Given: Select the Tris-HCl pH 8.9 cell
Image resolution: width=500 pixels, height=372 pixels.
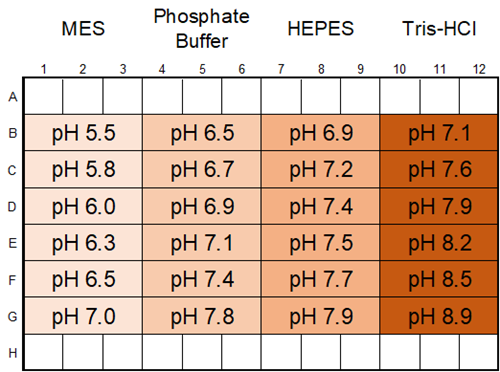Looking at the screenshot, I should pos(439,316).
